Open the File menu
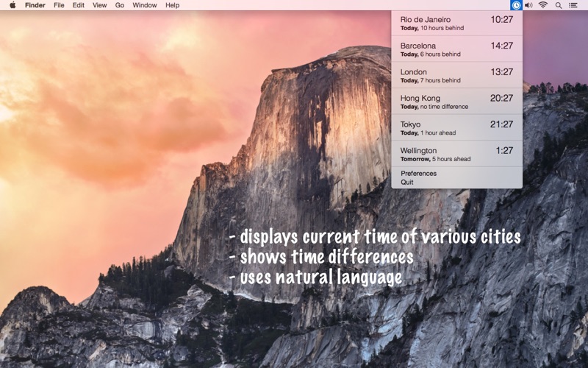 point(59,5)
